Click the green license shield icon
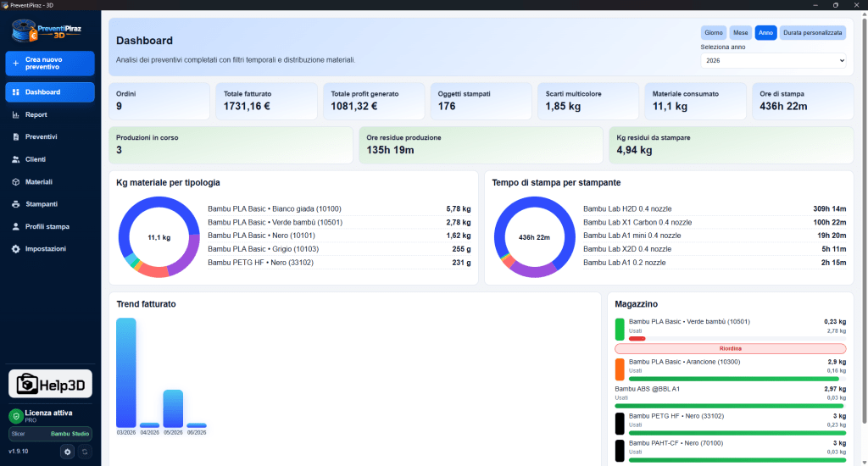 click(x=15, y=416)
